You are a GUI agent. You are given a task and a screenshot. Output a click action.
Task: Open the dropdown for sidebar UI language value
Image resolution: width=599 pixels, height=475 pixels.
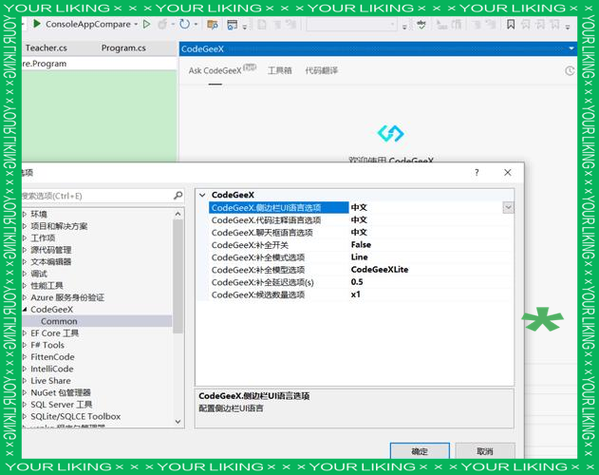(x=508, y=208)
